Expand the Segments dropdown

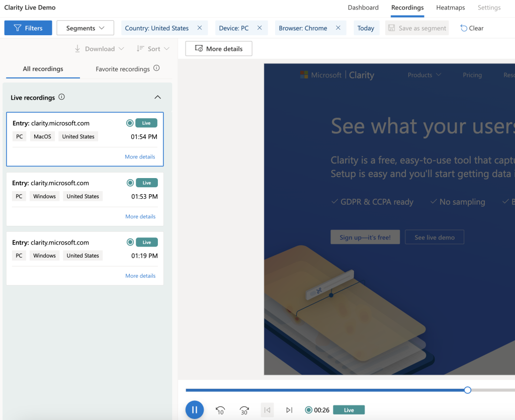(x=85, y=28)
